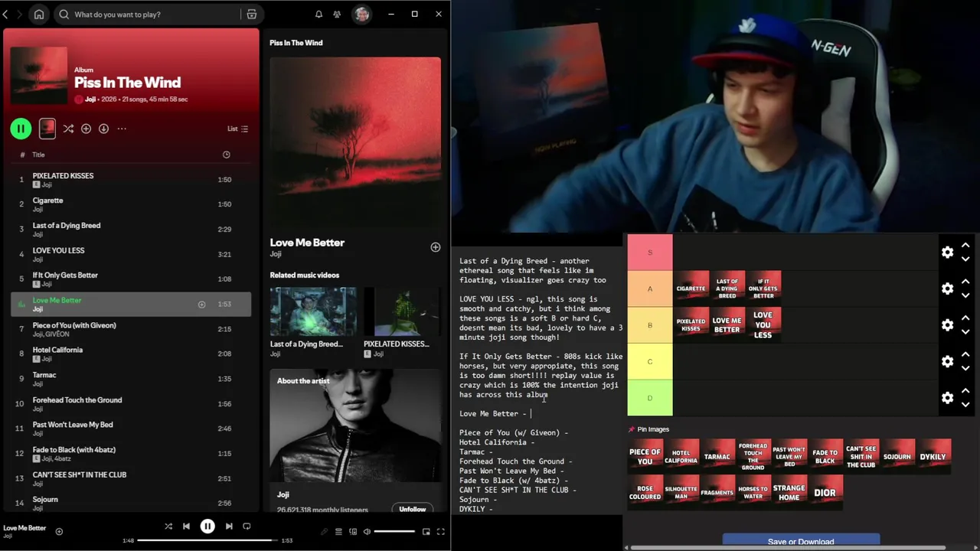
Task: Move tier A row up with arrow
Action: point(965,282)
